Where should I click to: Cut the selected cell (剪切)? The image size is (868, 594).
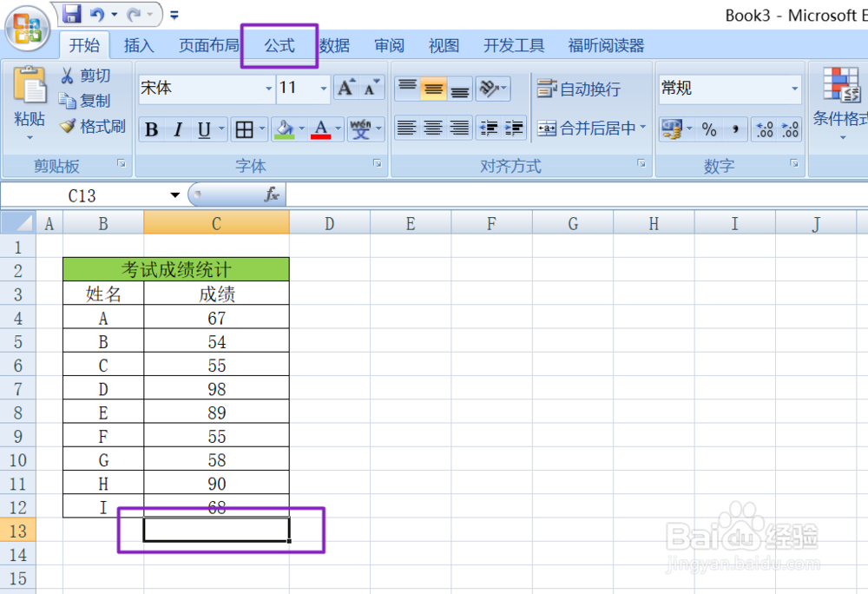85,76
